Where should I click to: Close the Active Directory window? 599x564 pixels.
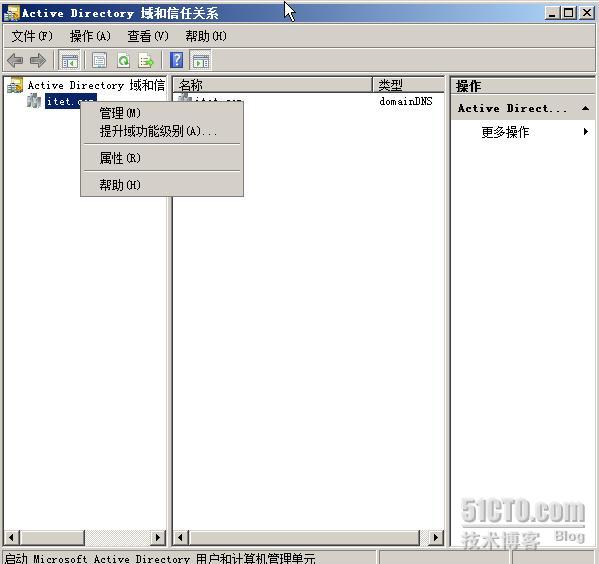[587, 13]
